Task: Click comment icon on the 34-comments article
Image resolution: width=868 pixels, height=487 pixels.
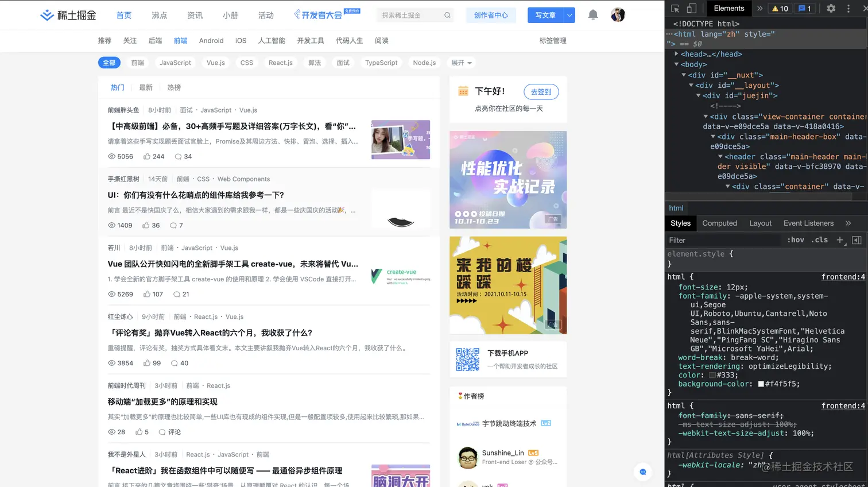Action: coord(178,156)
